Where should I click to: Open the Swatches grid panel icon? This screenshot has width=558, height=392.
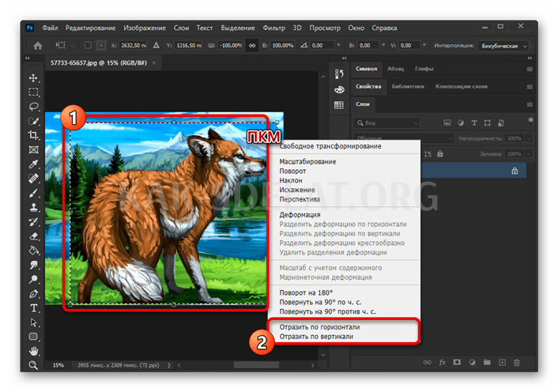pos(339,105)
